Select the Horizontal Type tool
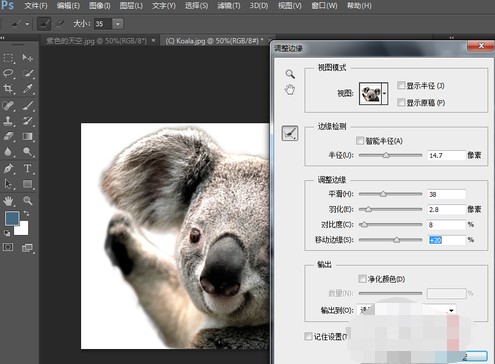Screen dimensions: 495x364 [28, 168]
